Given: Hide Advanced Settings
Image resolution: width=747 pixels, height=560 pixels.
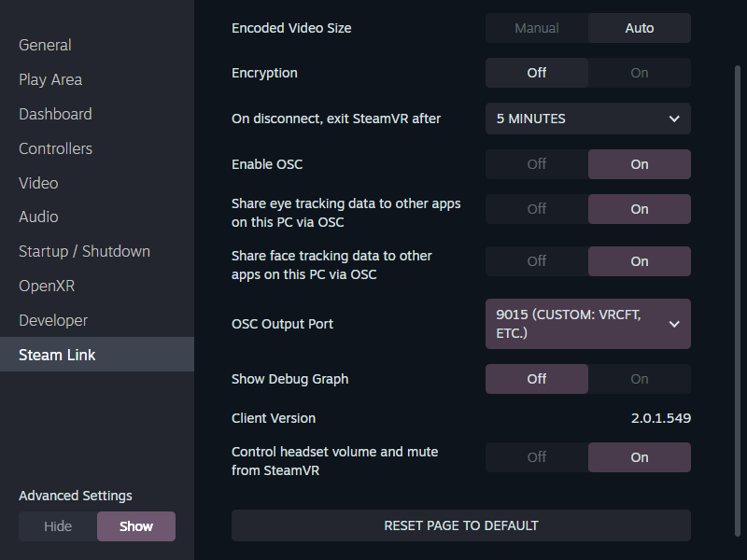Looking at the screenshot, I should [x=58, y=526].
